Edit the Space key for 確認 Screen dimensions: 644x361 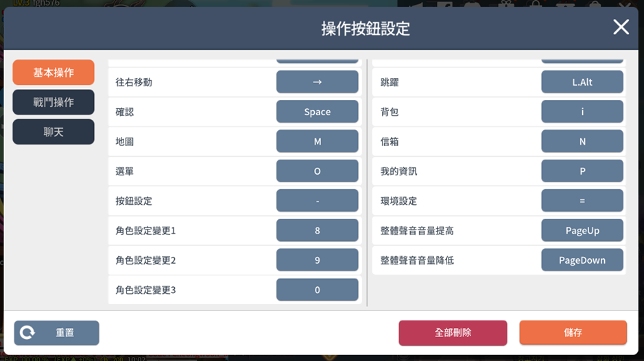click(317, 112)
